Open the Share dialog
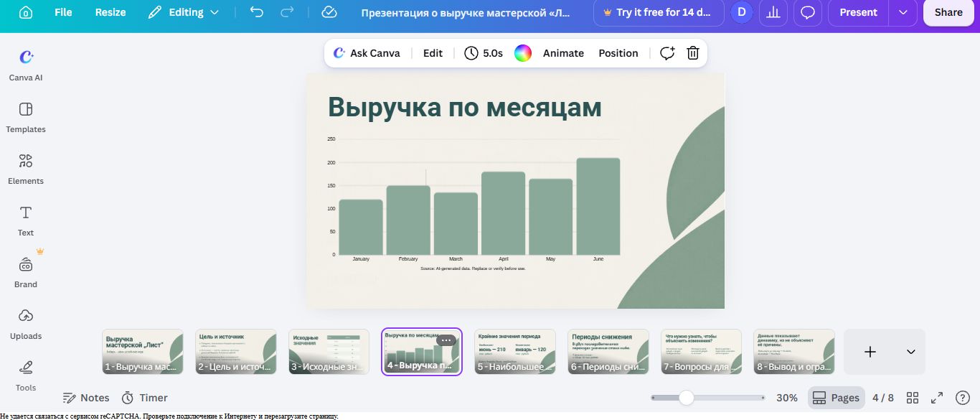The height and width of the screenshot is (420, 980). (948, 12)
